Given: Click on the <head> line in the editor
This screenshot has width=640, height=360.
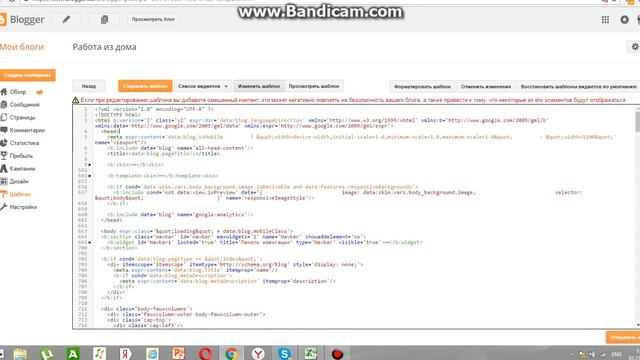Looking at the screenshot, I should 110,131.
